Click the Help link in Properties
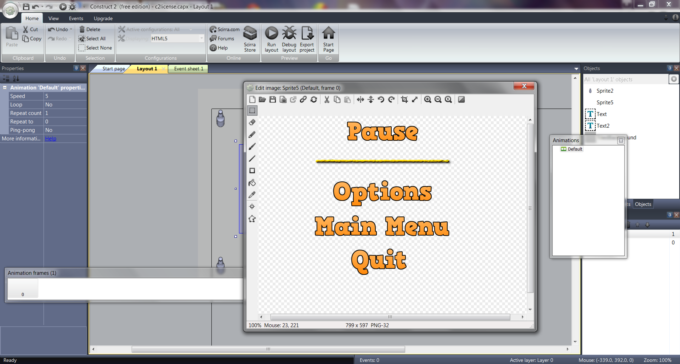 pyautogui.click(x=50, y=139)
